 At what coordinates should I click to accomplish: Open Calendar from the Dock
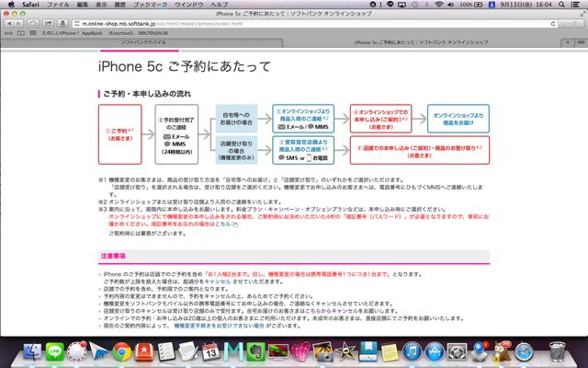pos(210,351)
